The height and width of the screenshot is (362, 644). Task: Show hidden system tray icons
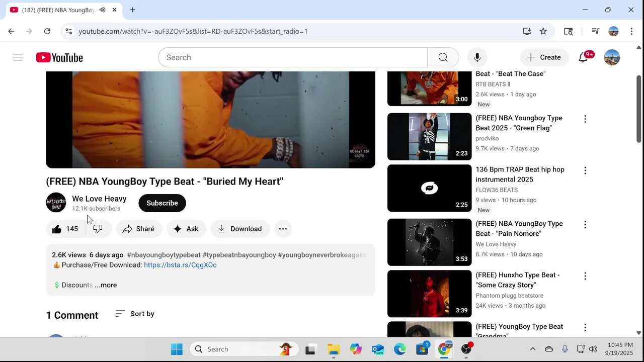[x=533, y=349]
